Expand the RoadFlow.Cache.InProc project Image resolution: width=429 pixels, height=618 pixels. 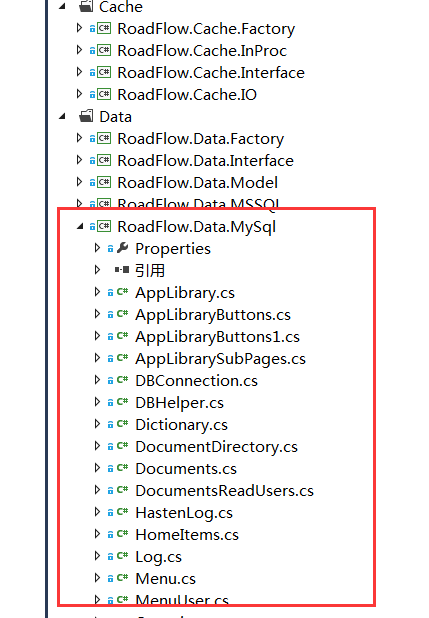coord(79,50)
